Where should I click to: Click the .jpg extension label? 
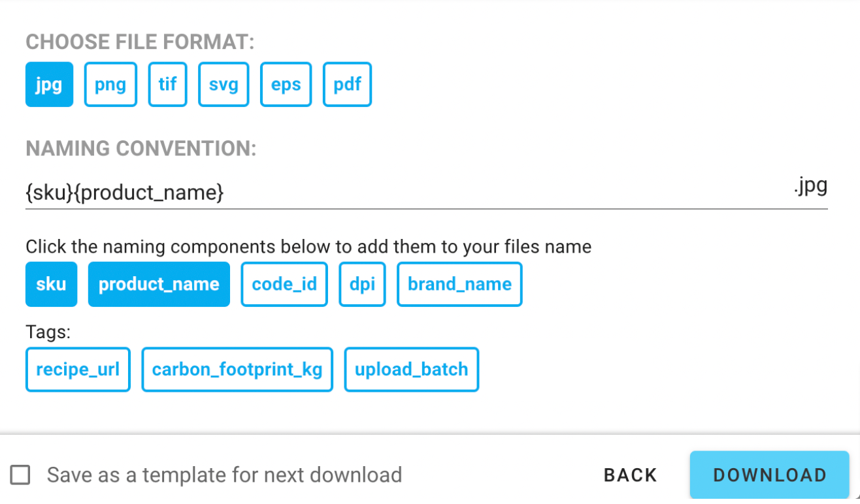tap(810, 187)
